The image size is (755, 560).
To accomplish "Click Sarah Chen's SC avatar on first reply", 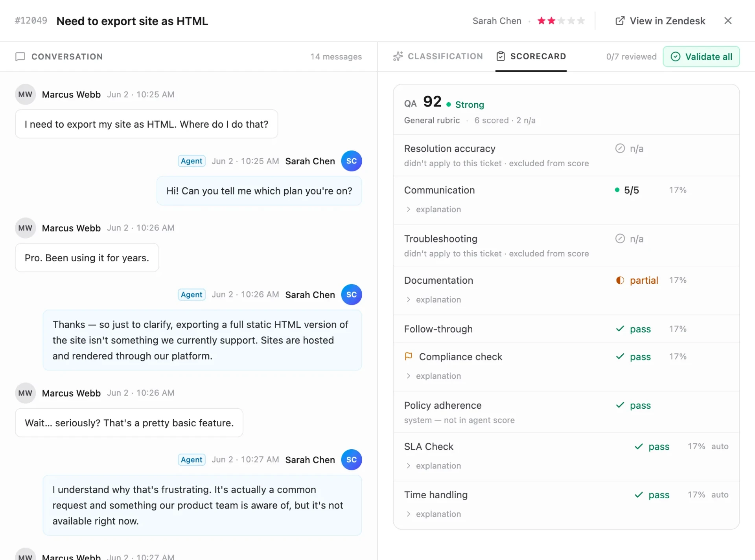I will (x=351, y=161).
